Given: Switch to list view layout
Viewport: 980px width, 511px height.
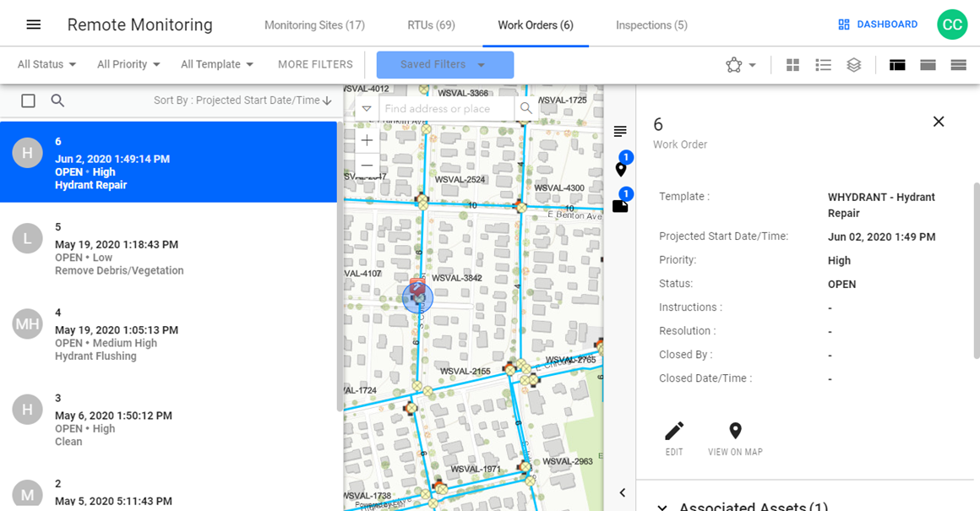Looking at the screenshot, I should tap(823, 64).
